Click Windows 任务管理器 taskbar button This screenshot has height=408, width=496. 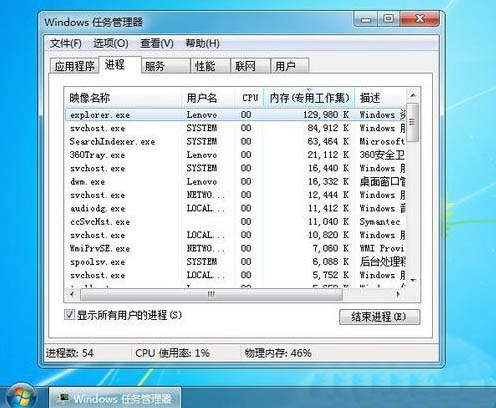[115, 398]
